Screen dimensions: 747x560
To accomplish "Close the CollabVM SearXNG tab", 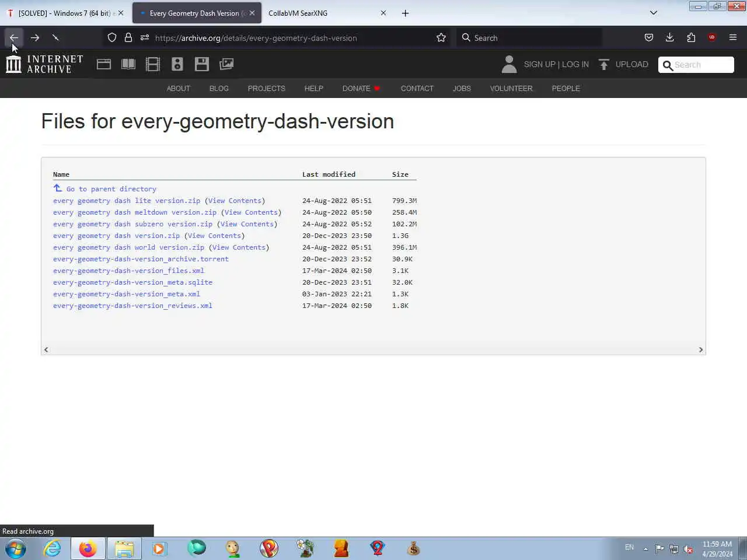I will 383,13.
